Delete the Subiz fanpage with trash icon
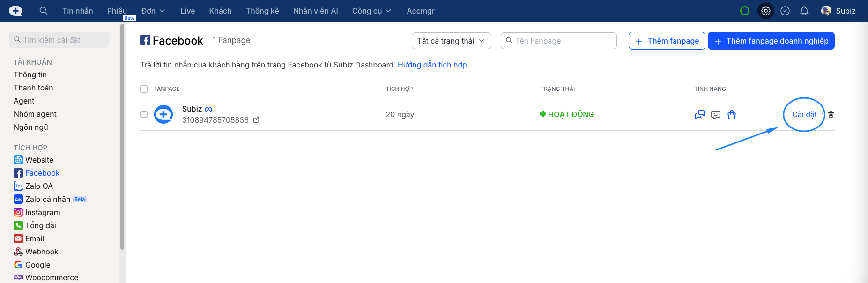Screen dimensions: 868x283 (x=831, y=114)
